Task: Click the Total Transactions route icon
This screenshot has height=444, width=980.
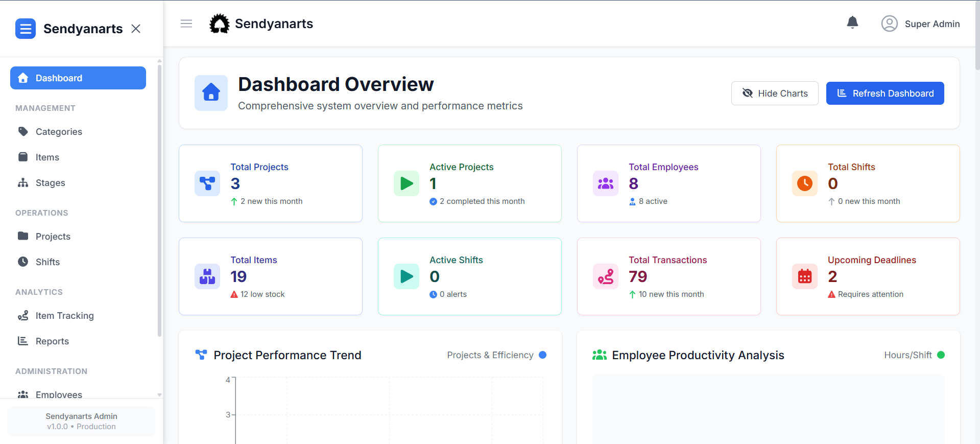Action: [606, 276]
